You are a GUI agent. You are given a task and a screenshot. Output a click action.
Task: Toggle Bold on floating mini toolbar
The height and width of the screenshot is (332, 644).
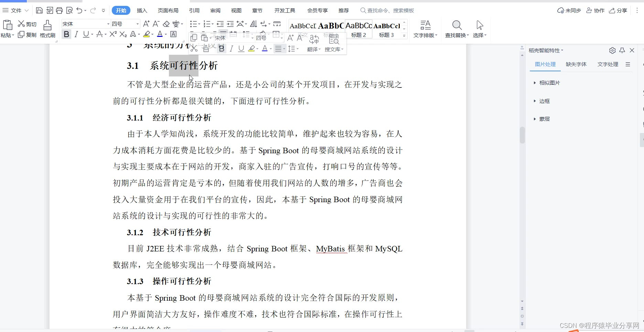[x=222, y=49]
